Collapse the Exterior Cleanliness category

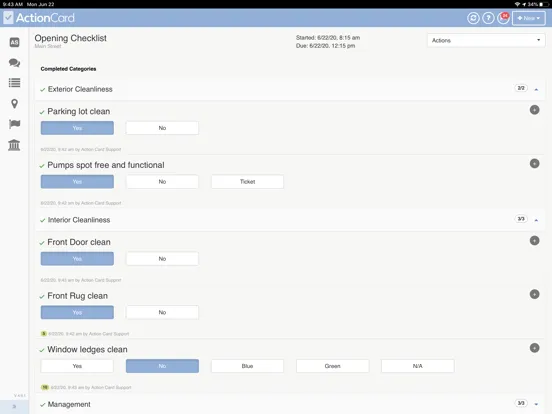tap(536, 89)
